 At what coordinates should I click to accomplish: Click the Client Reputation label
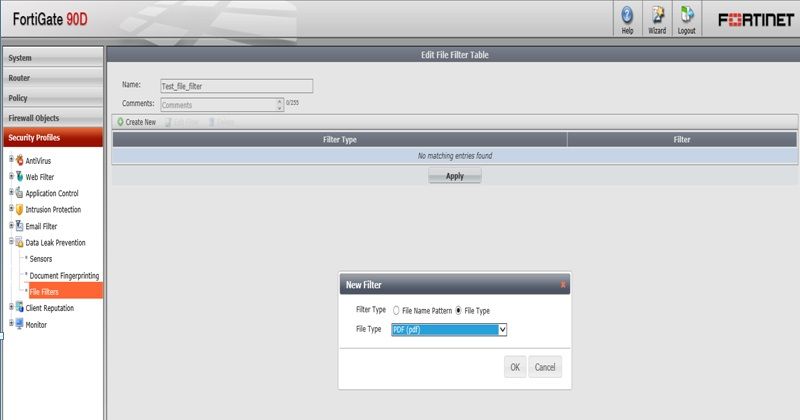tap(49, 308)
